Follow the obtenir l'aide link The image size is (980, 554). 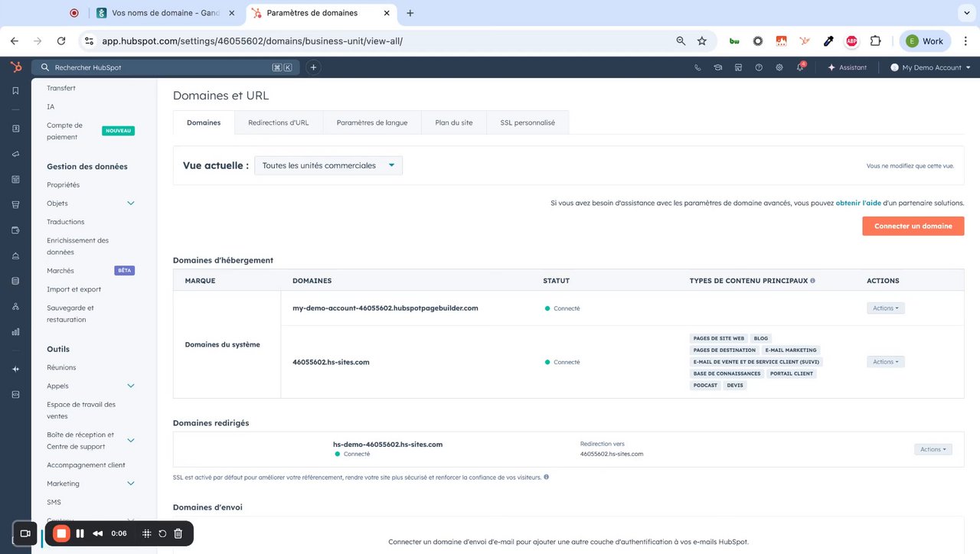858,203
